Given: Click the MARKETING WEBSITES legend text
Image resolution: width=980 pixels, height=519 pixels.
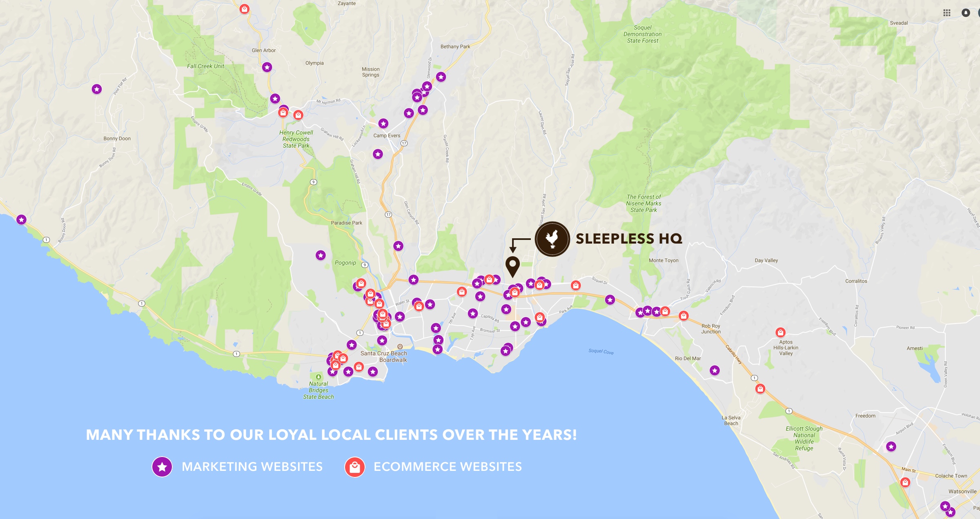Looking at the screenshot, I should [252, 467].
